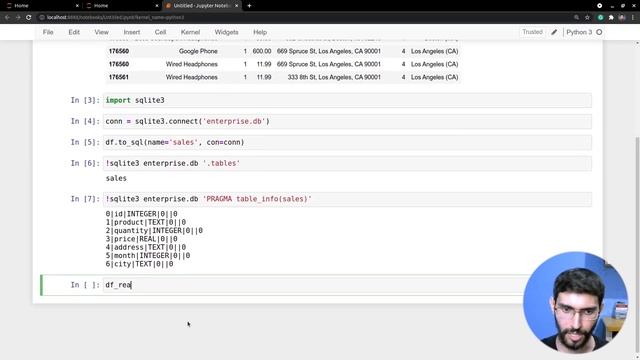The width and height of the screenshot is (640, 360).
Task: Open a new browser tab
Action: click(x=249, y=6)
